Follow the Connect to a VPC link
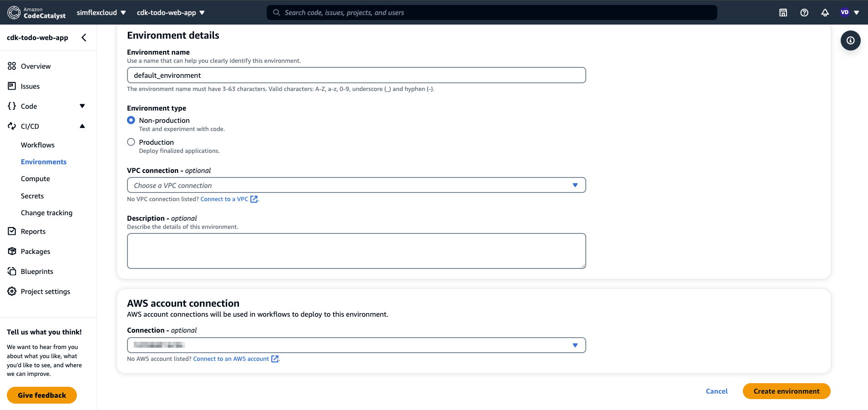The width and height of the screenshot is (868, 410). pos(229,199)
